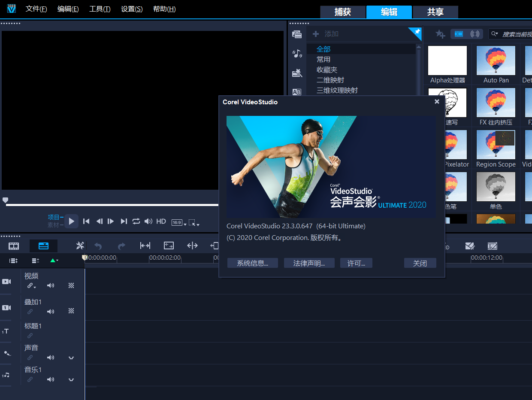This screenshot has width=532, height=400.
Task: Jump to the start of the project
Action: point(86,221)
